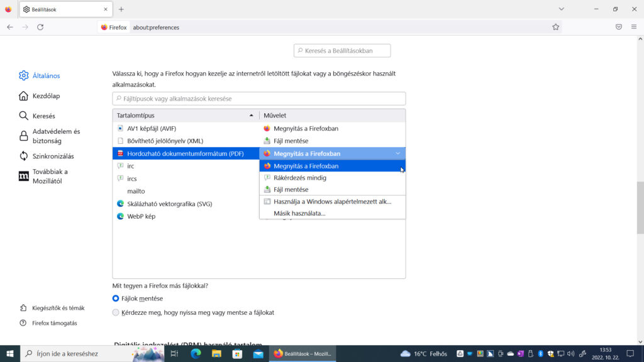The height and width of the screenshot is (362, 644).
Task: Open the Kezdőlap settings section
Action: [40, 96]
